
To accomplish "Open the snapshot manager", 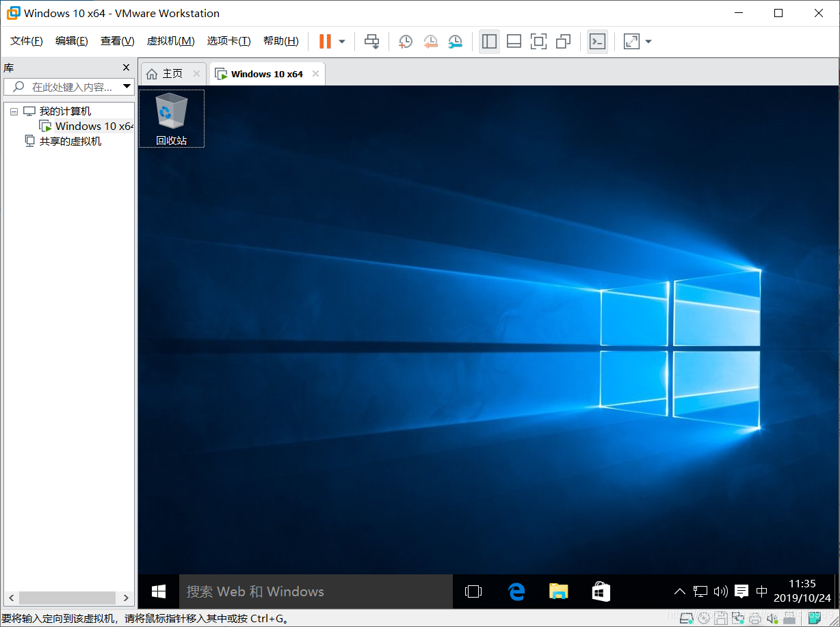I will 455,42.
